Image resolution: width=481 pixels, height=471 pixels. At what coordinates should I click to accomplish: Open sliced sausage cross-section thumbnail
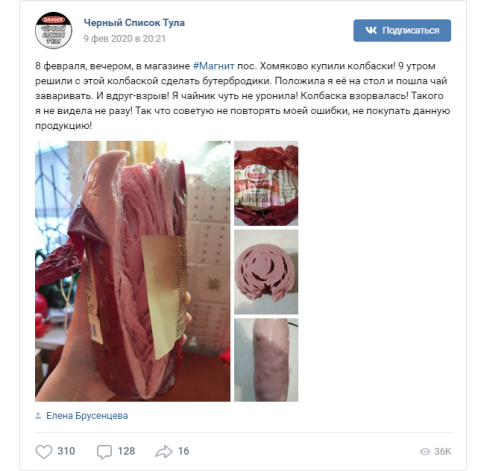[266, 272]
